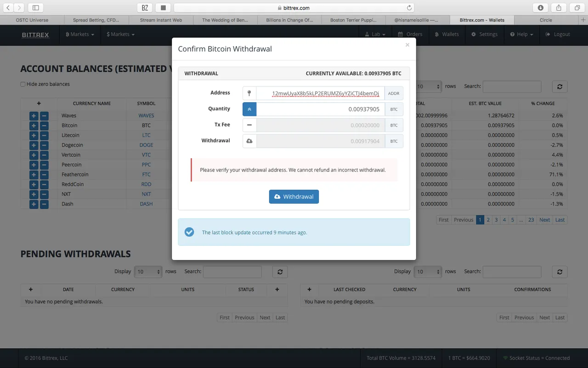Screen dimensions: 588x368
Task: Open pending withdrawals rows display dropdown
Action: click(x=148, y=272)
